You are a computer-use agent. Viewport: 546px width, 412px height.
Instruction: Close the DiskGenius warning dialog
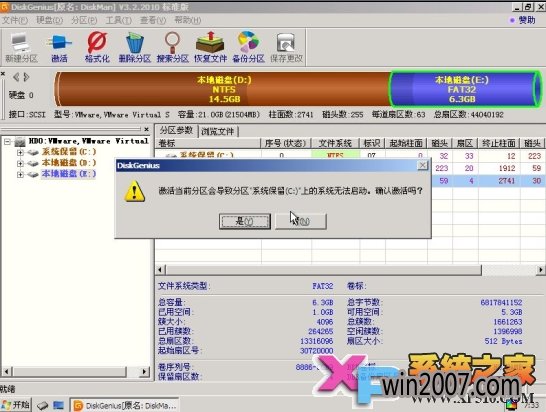click(422, 165)
